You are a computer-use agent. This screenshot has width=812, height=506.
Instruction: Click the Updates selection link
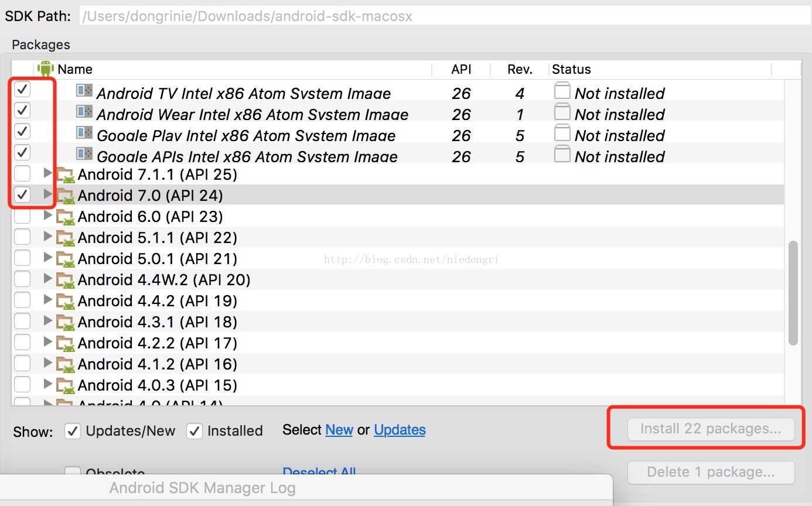click(400, 430)
